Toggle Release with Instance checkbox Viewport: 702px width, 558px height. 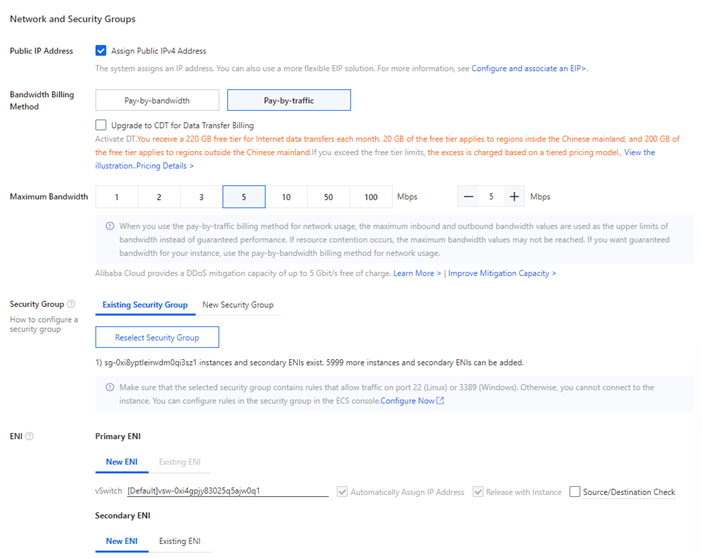(478, 492)
